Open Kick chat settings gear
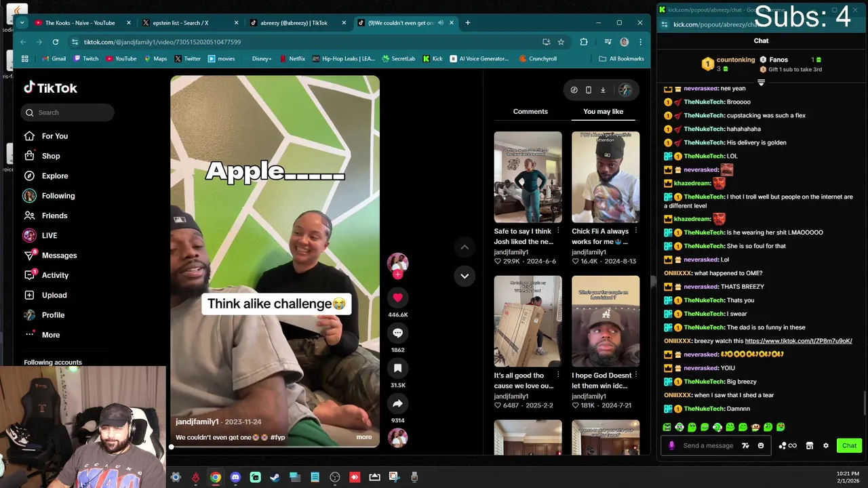Image resolution: width=868 pixels, height=488 pixels. pyautogui.click(x=825, y=445)
